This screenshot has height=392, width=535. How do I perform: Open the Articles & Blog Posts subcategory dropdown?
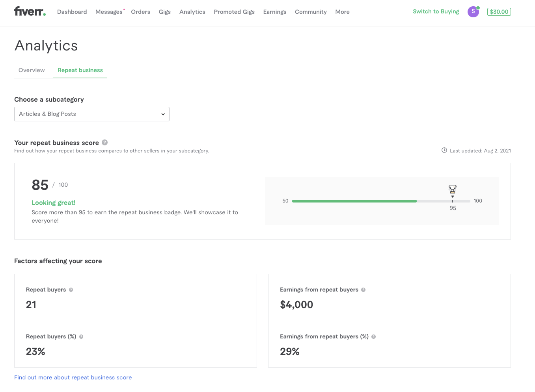[91, 114]
